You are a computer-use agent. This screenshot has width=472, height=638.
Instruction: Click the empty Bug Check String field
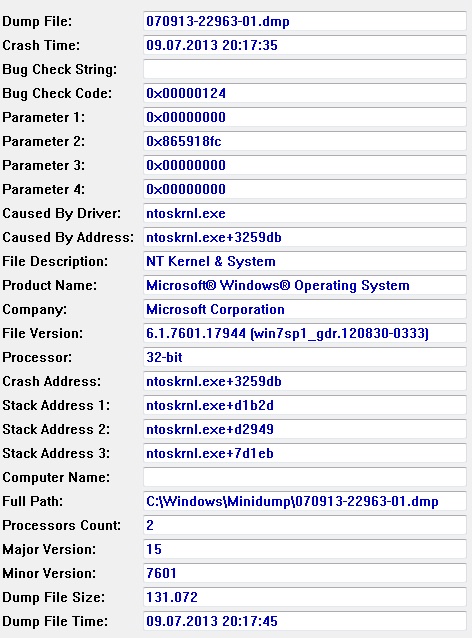click(305, 69)
